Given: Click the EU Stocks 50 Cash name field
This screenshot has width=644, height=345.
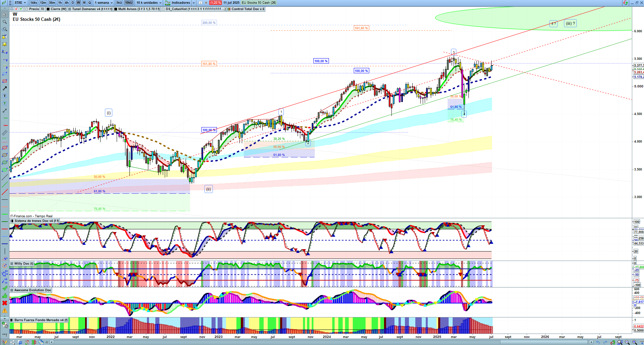Looking at the screenshot, I should [259, 3].
